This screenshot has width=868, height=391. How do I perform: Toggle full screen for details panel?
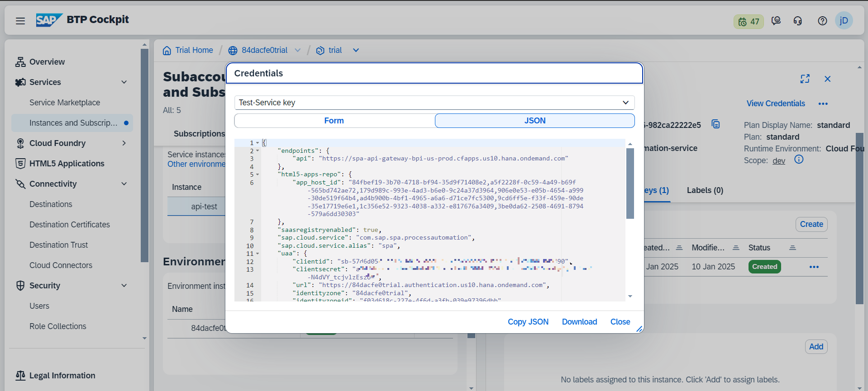805,79
